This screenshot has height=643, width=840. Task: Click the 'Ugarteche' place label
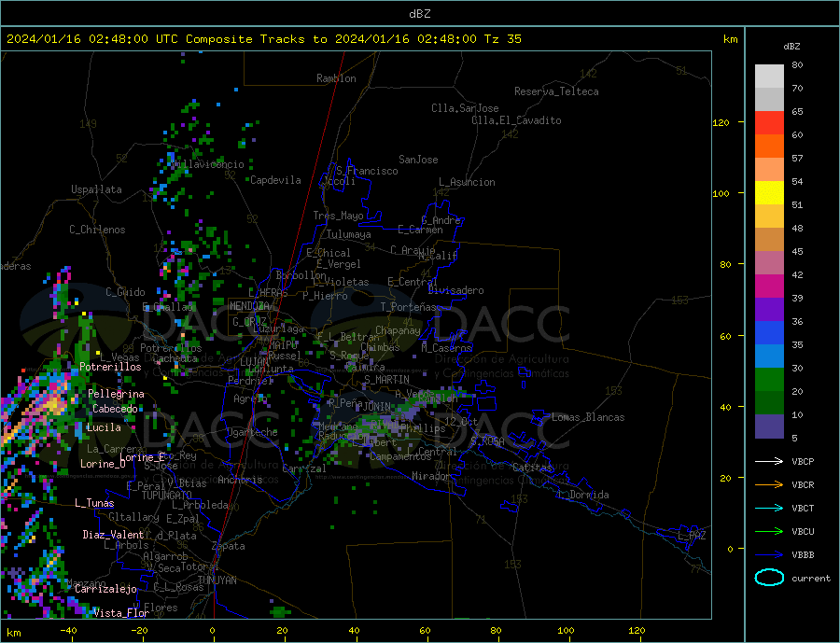tap(252, 432)
